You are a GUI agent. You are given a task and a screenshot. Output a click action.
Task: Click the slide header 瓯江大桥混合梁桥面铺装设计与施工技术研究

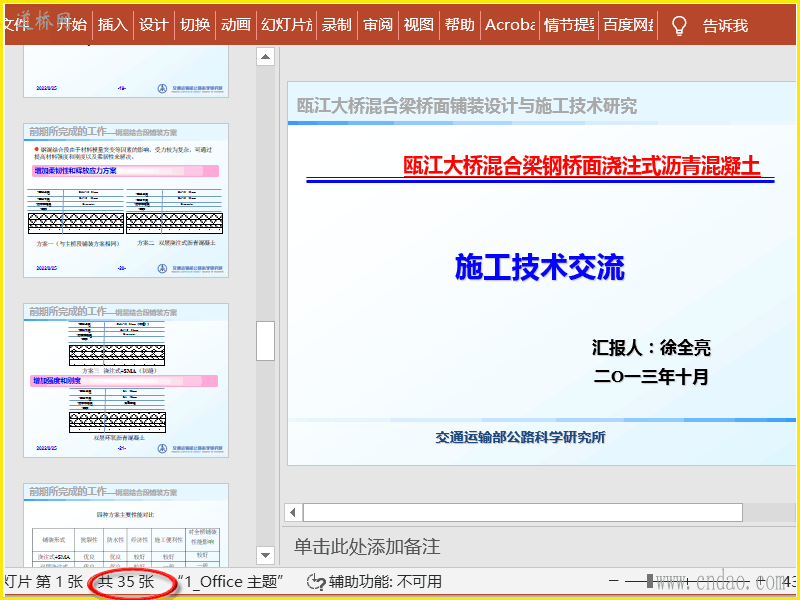[x=467, y=106]
